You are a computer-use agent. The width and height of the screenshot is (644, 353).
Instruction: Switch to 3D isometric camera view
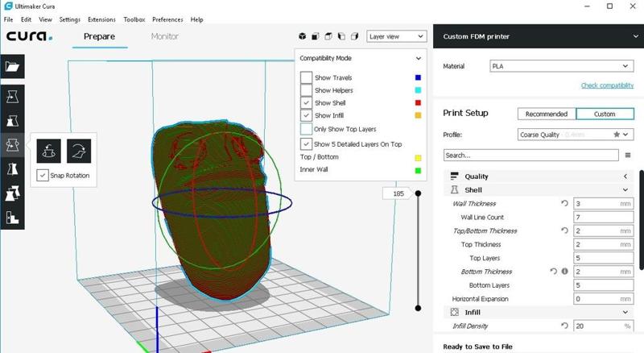(303, 36)
